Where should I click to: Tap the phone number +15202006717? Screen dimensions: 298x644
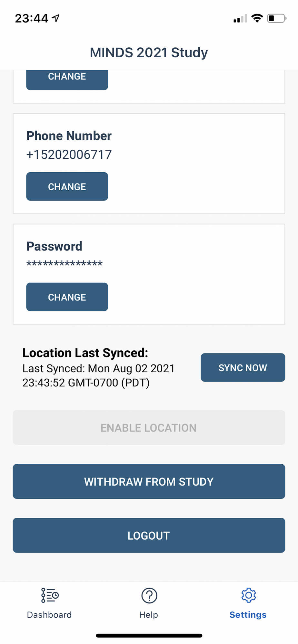click(x=69, y=155)
